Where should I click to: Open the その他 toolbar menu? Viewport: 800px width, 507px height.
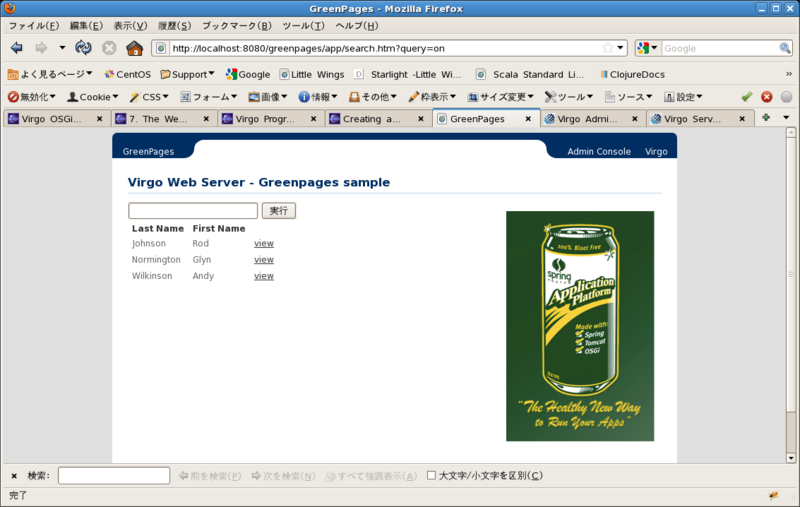coord(372,96)
